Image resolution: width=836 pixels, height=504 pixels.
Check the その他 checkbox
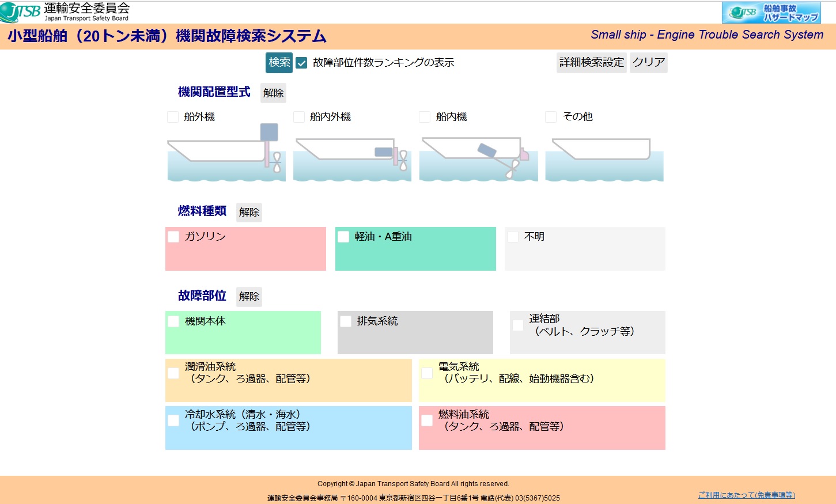551,117
